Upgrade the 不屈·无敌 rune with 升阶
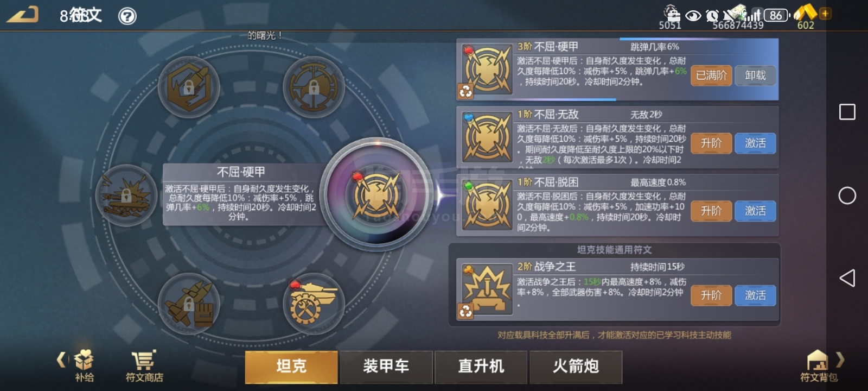The width and height of the screenshot is (868, 391). coord(711,143)
